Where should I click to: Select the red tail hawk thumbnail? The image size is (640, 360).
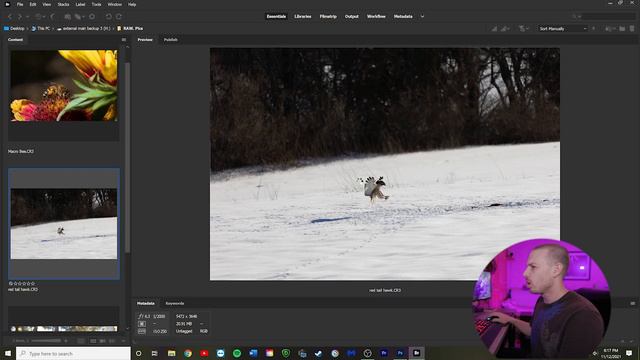pos(64,224)
